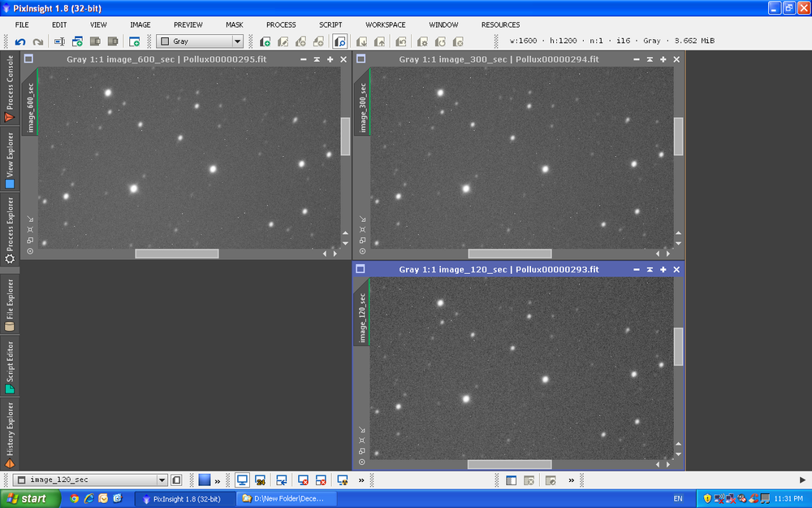Screen dimensions: 812x508
Task: Click the highlighted magnifier readout mode icon
Action: coord(340,41)
